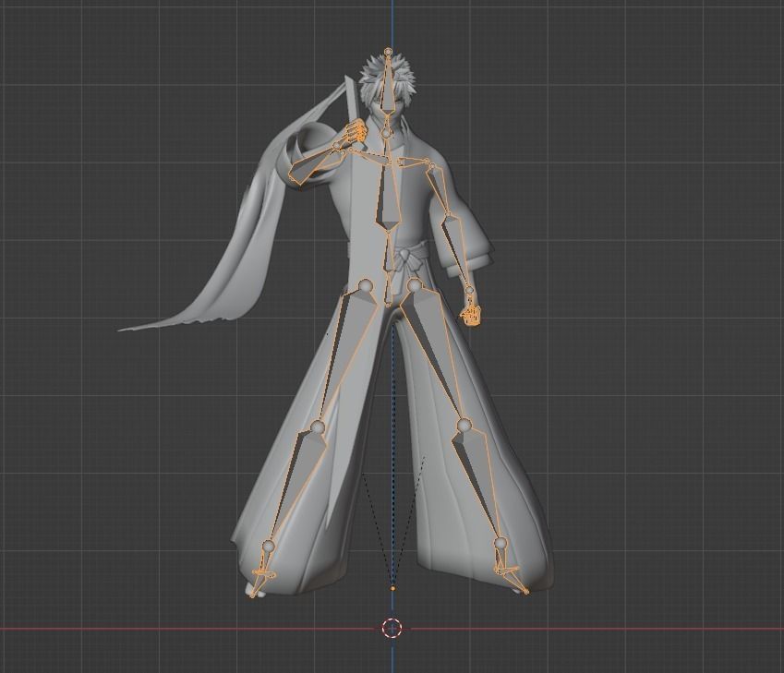The width and height of the screenshot is (784, 673).
Task: Select the head bone tip joint above hair
Action: (388, 51)
